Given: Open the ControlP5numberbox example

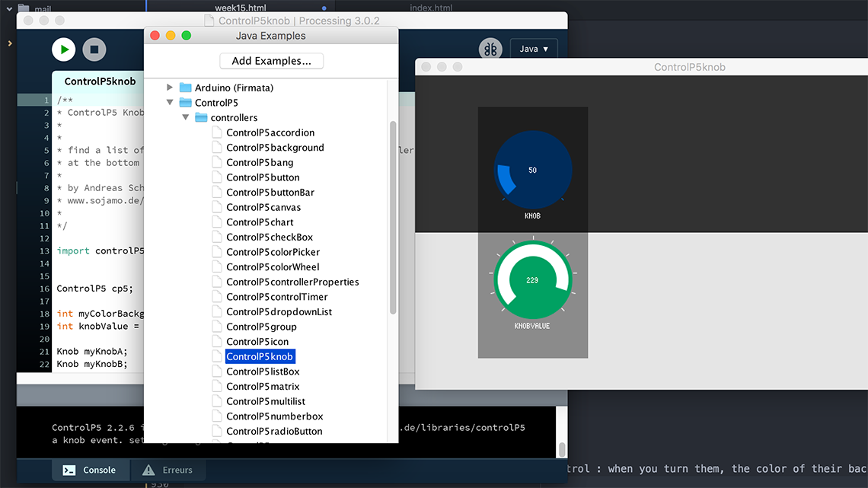Looking at the screenshot, I should (x=275, y=416).
